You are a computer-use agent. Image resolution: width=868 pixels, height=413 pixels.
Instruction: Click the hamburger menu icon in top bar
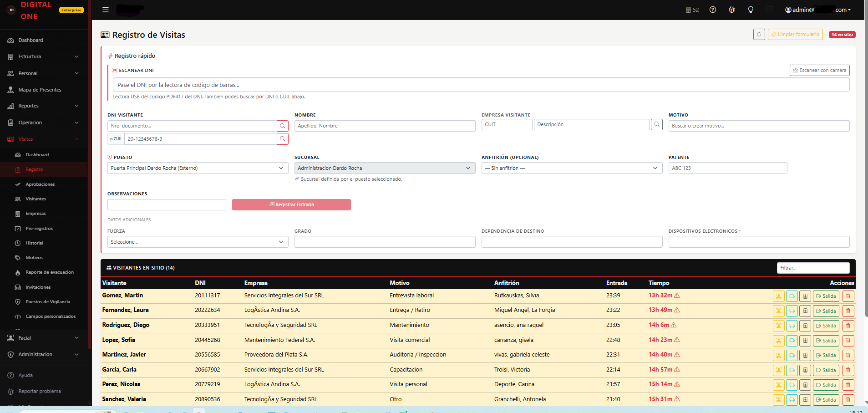coord(106,10)
